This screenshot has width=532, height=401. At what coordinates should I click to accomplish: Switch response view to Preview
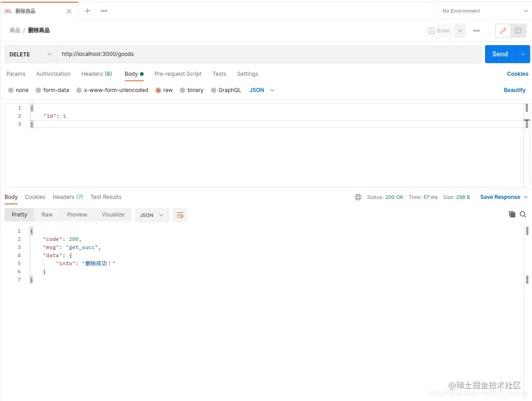pyautogui.click(x=77, y=215)
